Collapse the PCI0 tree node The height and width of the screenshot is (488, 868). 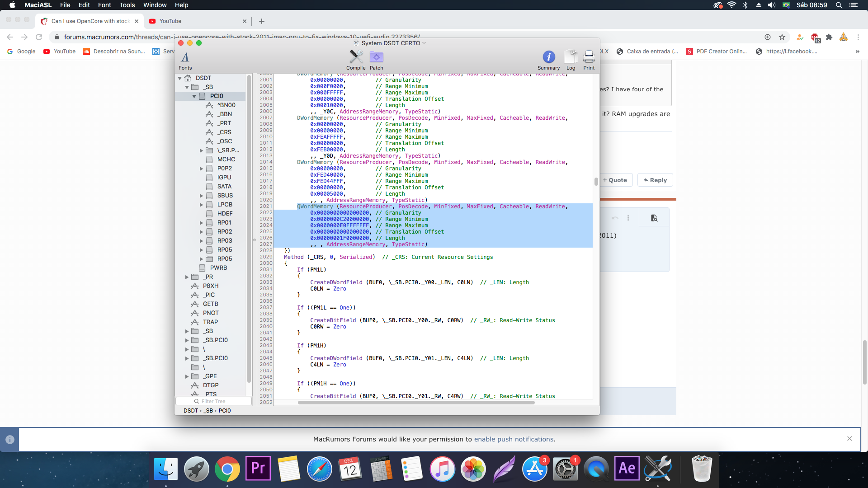(194, 96)
